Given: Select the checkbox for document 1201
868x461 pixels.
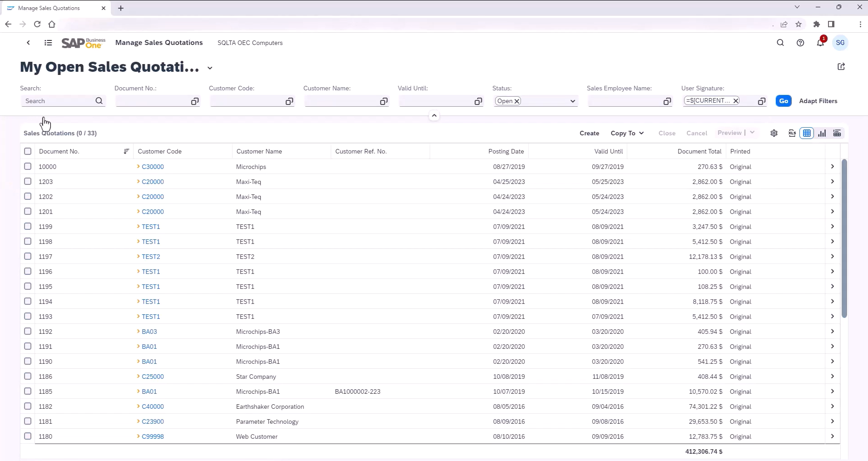Looking at the screenshot, I should (x=28, y=212).
